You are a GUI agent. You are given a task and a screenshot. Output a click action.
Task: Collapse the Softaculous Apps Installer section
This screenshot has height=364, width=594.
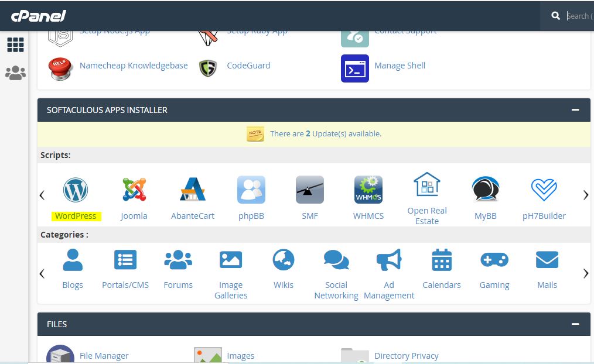coord(575,110)
